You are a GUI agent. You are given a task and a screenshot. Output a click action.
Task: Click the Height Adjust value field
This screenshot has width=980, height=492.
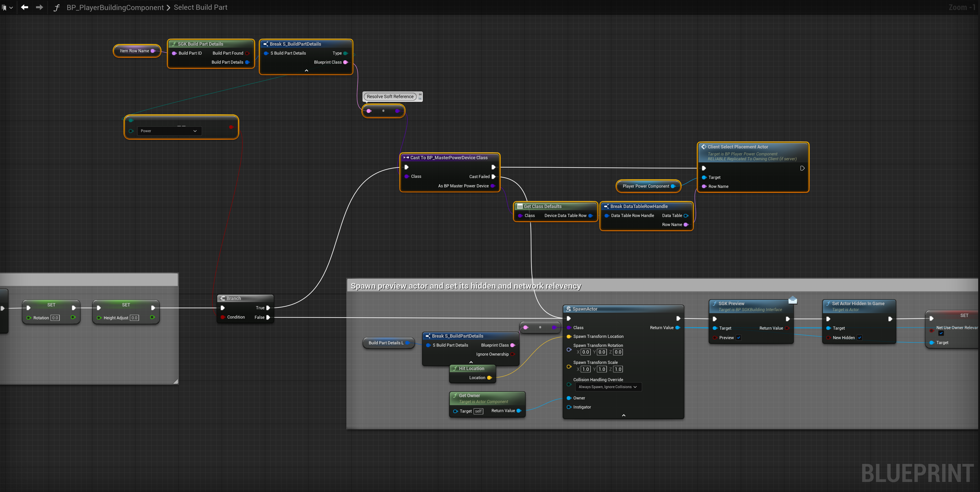point(134,318)
